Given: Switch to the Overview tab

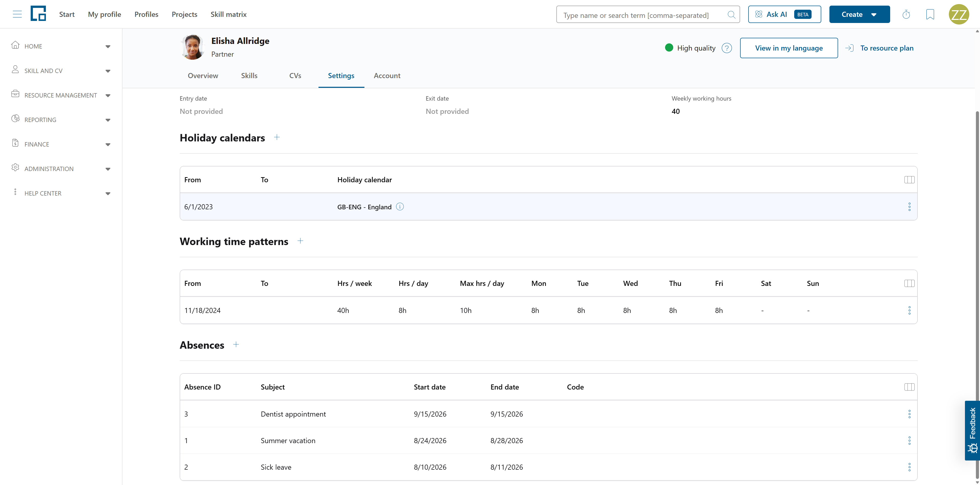Looking at the screenshot, I should click(x=203, y=76).
